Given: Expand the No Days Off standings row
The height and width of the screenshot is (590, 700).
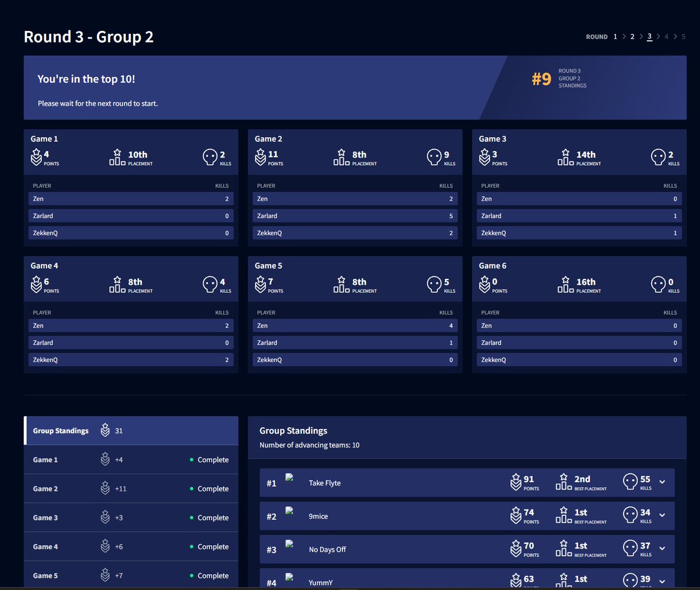Looking at the screenshot, I should 662,549.
